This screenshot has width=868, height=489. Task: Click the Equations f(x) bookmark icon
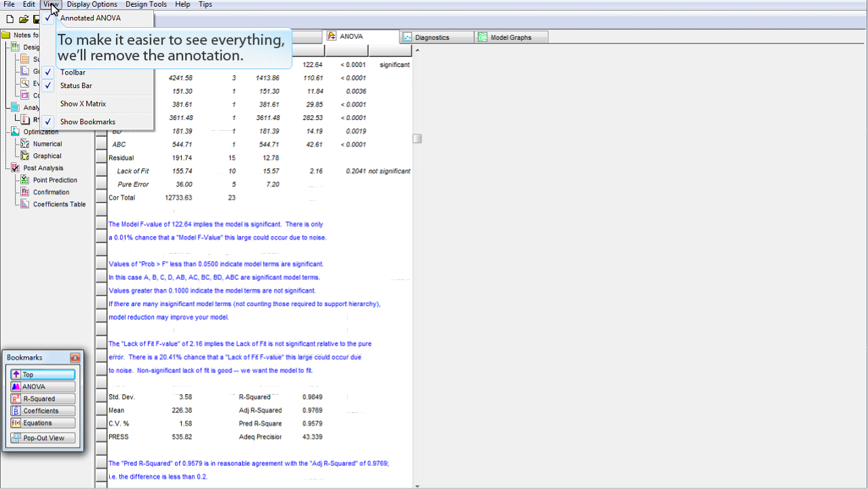tap(16, 423)
